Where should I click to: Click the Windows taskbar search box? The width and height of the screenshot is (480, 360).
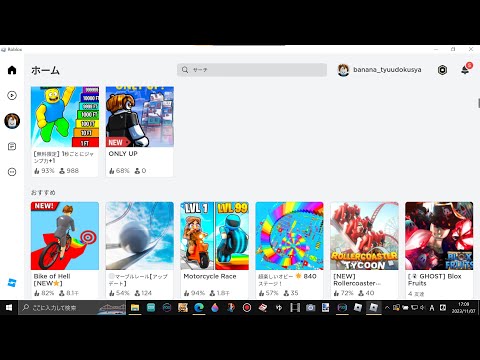72,307
